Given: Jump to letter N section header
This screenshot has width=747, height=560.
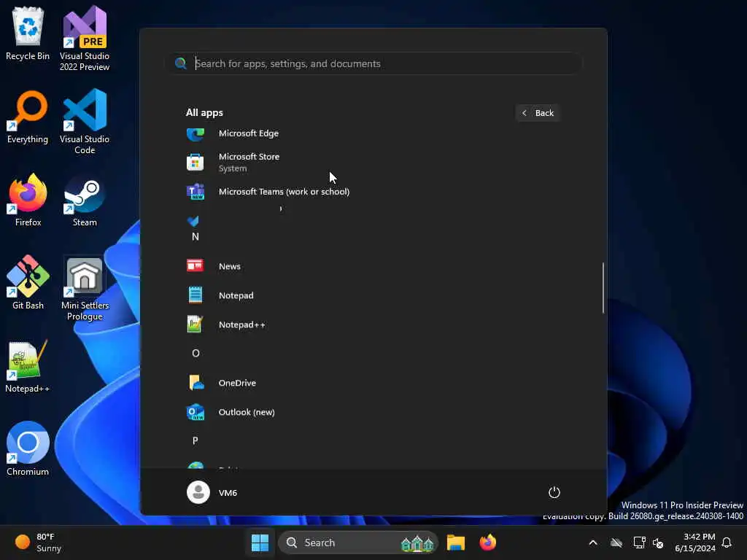Looking at the screenshot, I should (196, 237).
